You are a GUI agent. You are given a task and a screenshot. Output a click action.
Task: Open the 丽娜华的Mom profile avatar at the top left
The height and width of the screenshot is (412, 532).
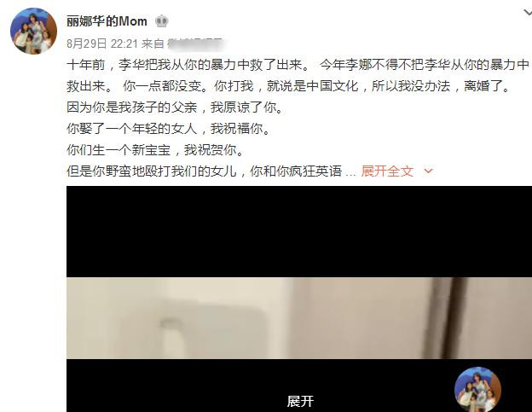point(33,32)
